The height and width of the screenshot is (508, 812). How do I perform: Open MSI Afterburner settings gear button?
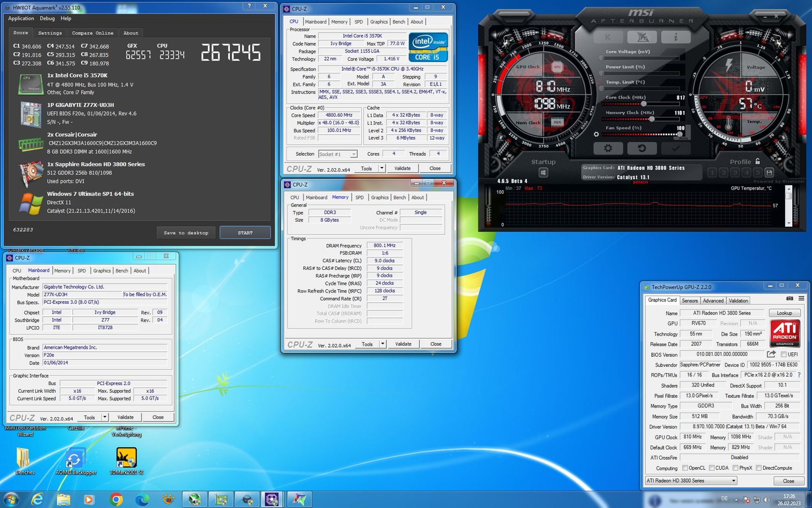pos(608,148)
